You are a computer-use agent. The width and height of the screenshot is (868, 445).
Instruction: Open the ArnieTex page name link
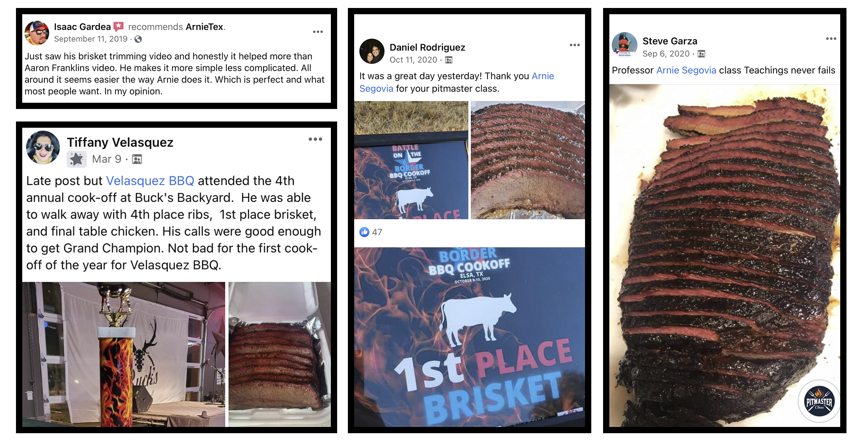pyautogui.click(x=205, y=27)
